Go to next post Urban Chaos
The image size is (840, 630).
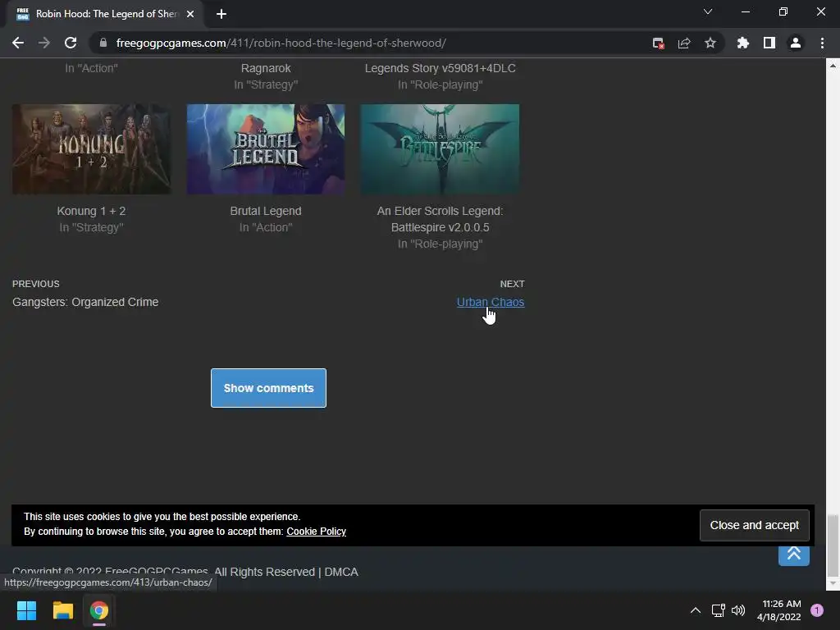coord(491,302)
